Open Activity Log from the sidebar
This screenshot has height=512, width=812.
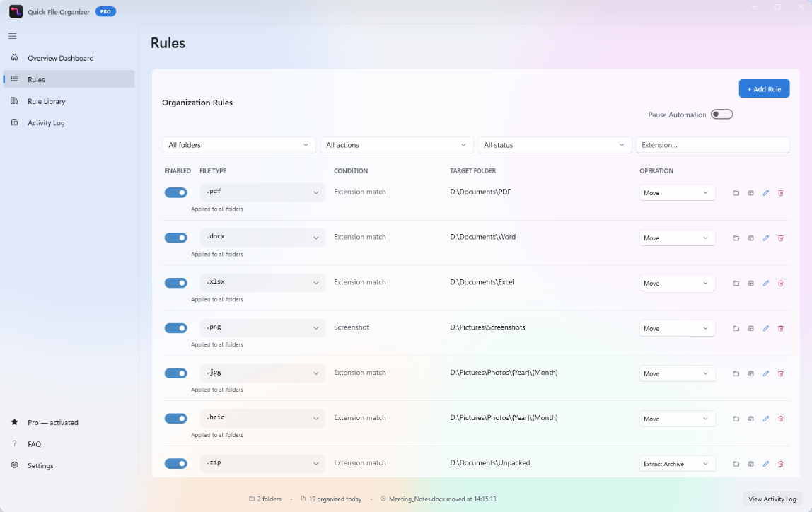pos(69,122)
